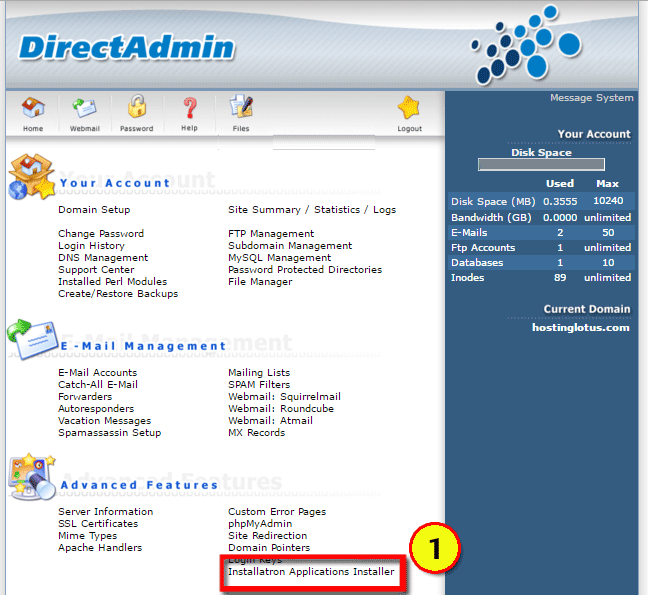This screenshot has height=595, width=648.
Task: Open Change Password link
Action: click(x=101, y=233)
